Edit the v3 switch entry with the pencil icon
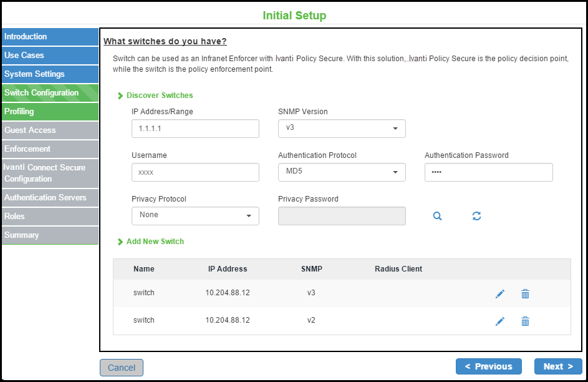 [499, 294]
